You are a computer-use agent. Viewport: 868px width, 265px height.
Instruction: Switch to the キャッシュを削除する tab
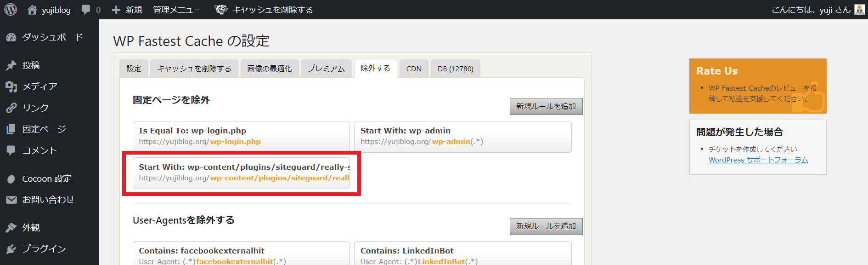click(194, 69)
